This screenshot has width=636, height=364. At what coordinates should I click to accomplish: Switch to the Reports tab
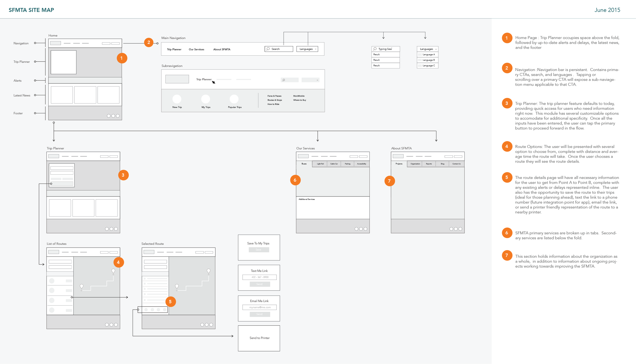click(429, 164)
